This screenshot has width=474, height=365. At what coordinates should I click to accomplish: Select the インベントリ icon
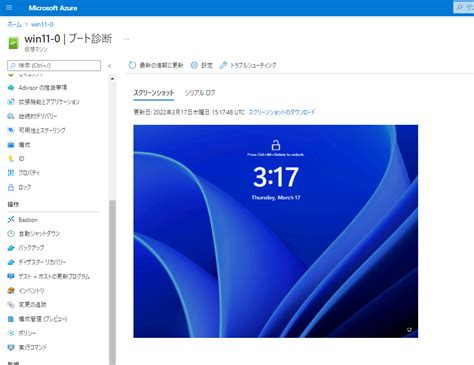[11, 291]
